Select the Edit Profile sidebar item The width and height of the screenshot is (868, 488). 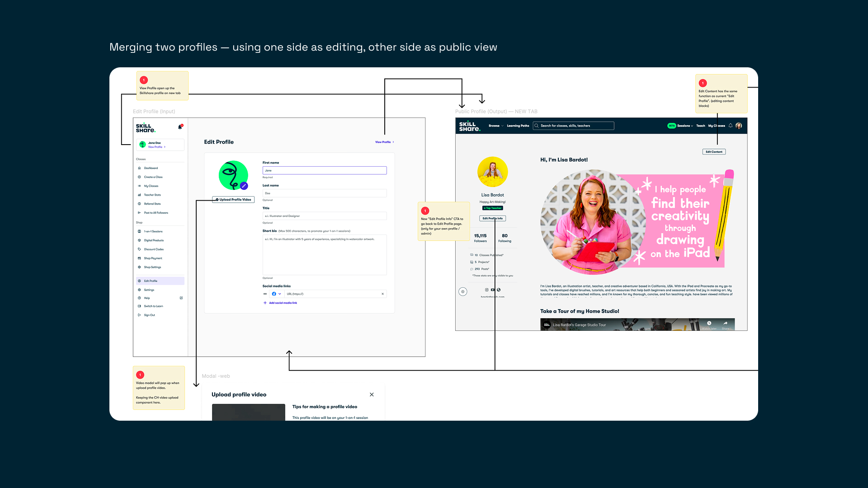point(160,281)
